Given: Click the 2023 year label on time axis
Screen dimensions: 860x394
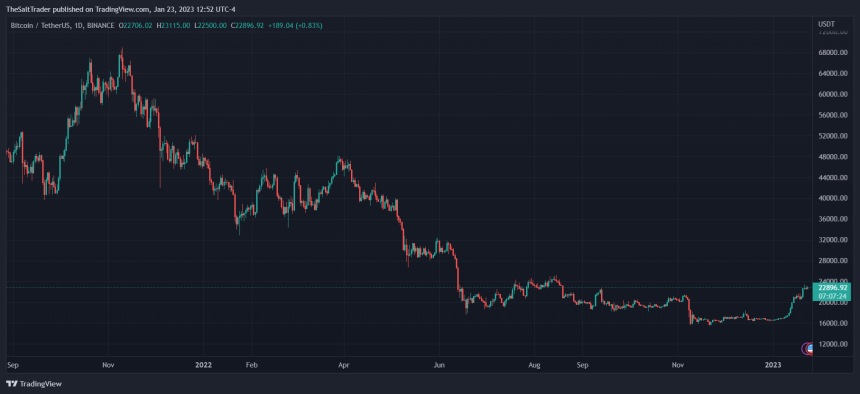Looking at the screenshot, I should click(773, 364).
